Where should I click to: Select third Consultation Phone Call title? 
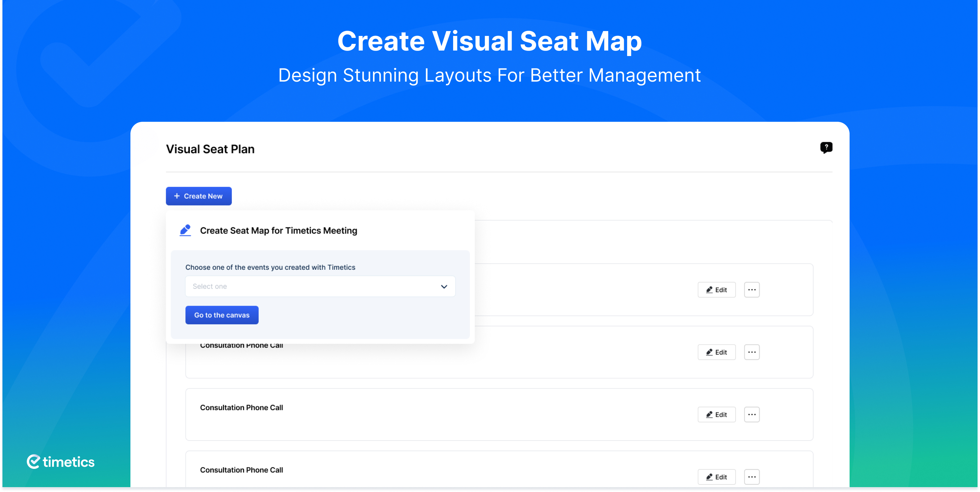pos(242,408)
